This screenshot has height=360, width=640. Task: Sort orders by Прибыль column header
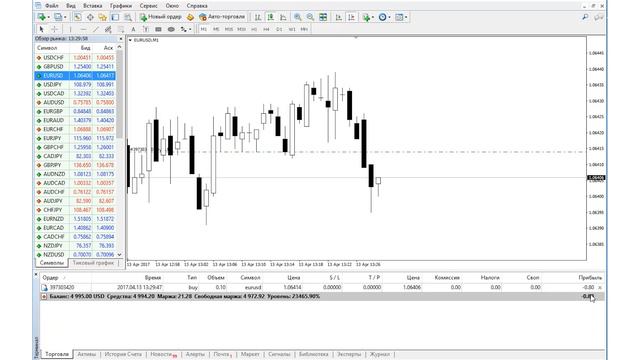pyautogui.click(x=590, y=278)
